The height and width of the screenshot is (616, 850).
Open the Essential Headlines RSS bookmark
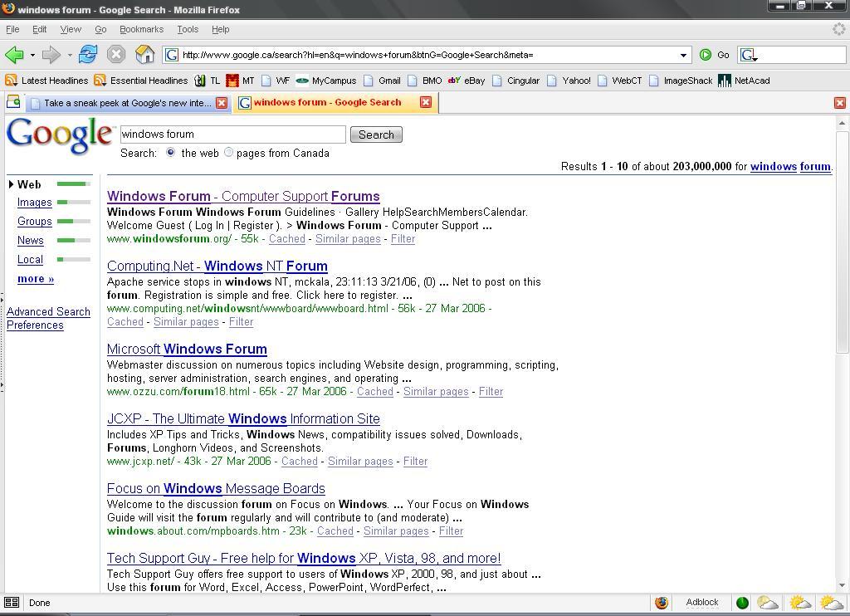pyautogui.click(x=141, y=81)
